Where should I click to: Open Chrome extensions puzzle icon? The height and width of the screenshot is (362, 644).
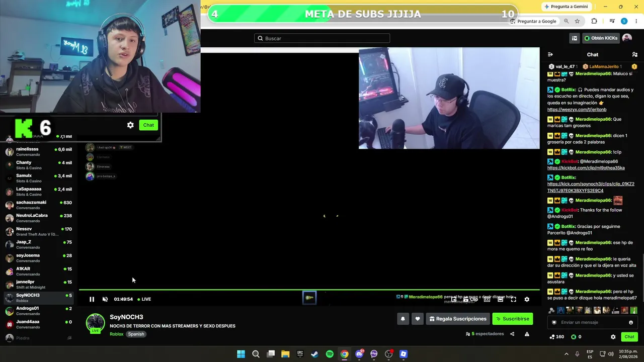point(594,21)
